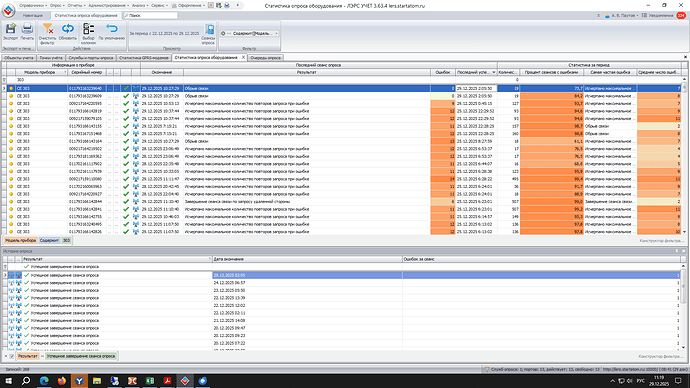Screen dimensions: 690x388
Task: Open Выбор колонок column chooser
Action: coord(88,29)
